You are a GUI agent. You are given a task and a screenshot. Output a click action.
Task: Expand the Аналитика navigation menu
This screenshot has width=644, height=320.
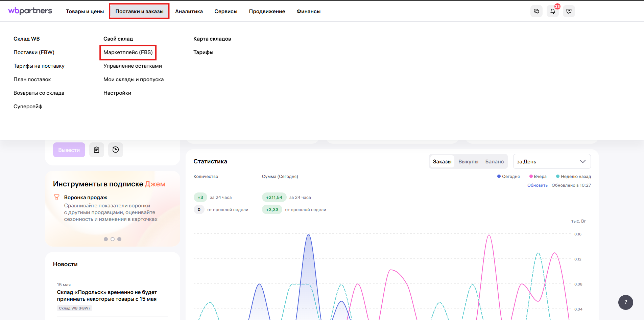pyautogui.click(x=189, y=12)
